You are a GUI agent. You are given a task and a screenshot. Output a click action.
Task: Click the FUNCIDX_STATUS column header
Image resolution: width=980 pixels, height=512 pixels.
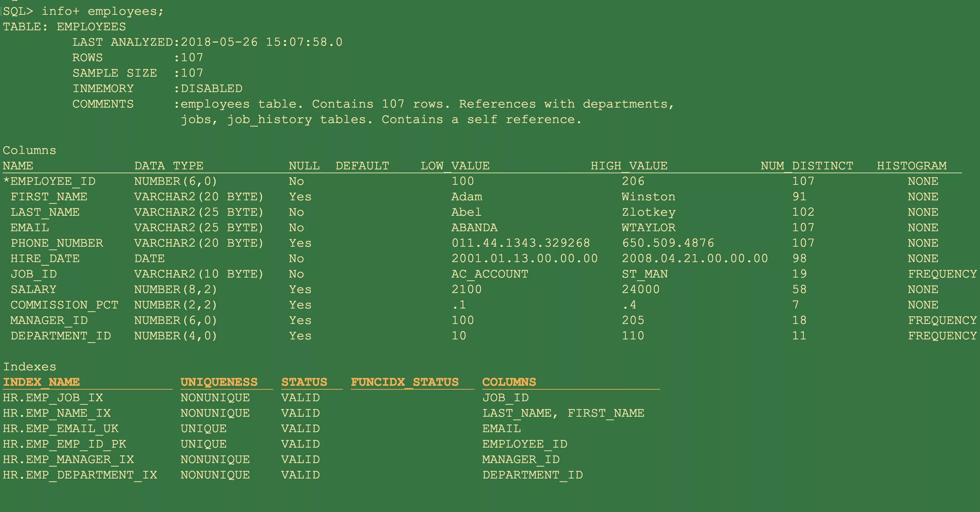[x=404, y=382]
